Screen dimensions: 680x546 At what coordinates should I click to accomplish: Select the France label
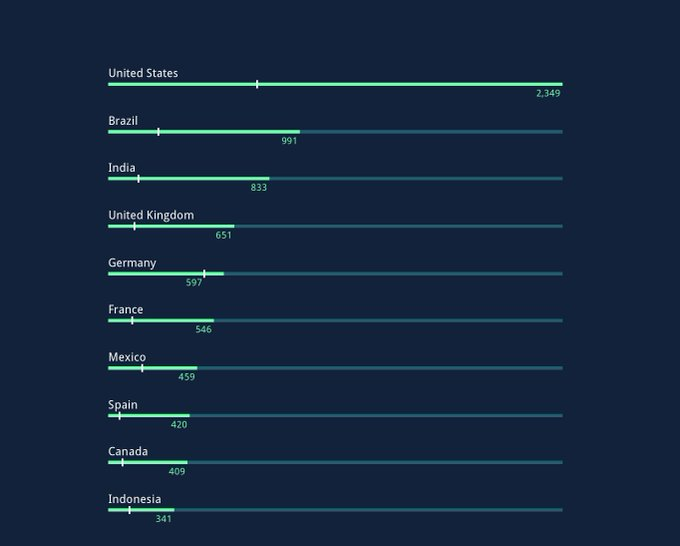pos(125,310)
